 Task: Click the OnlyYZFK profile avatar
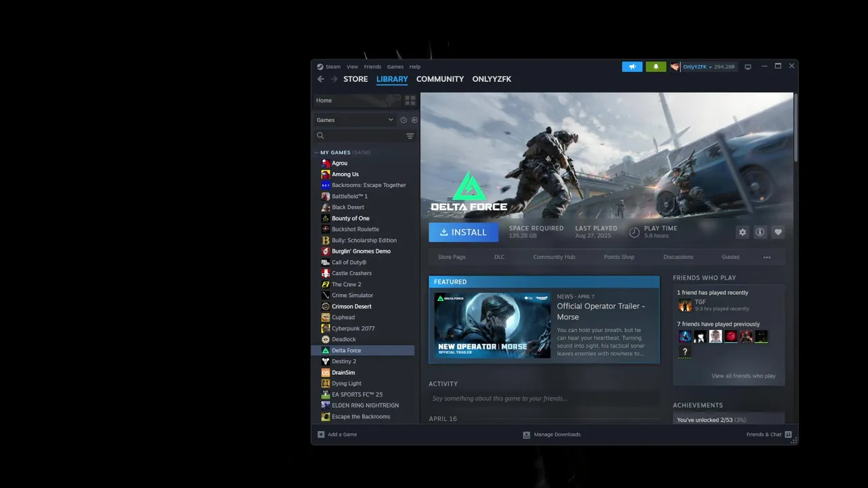click(675, 66)
